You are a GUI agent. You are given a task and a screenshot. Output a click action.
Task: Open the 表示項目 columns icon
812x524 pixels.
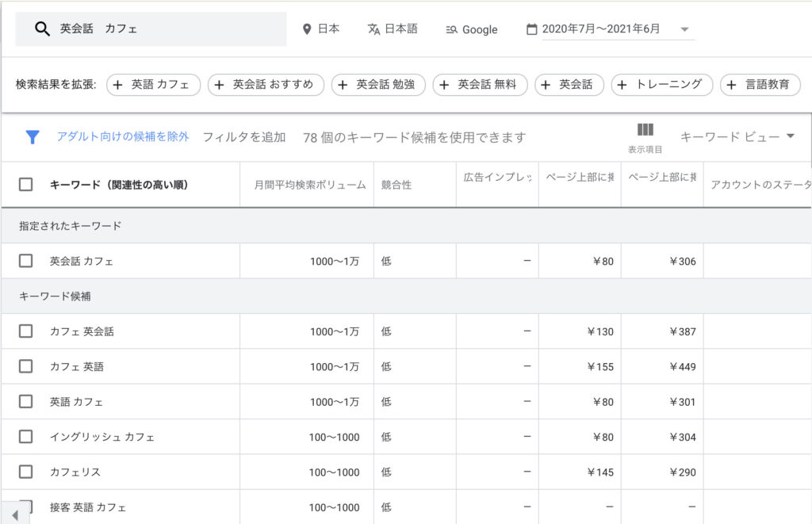coord(645,129)
